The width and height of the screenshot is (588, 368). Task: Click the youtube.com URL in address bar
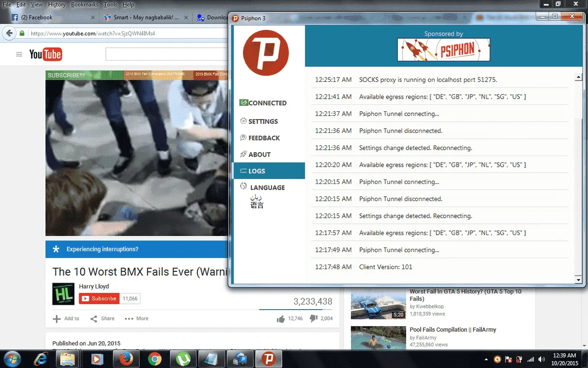[94, 33]
